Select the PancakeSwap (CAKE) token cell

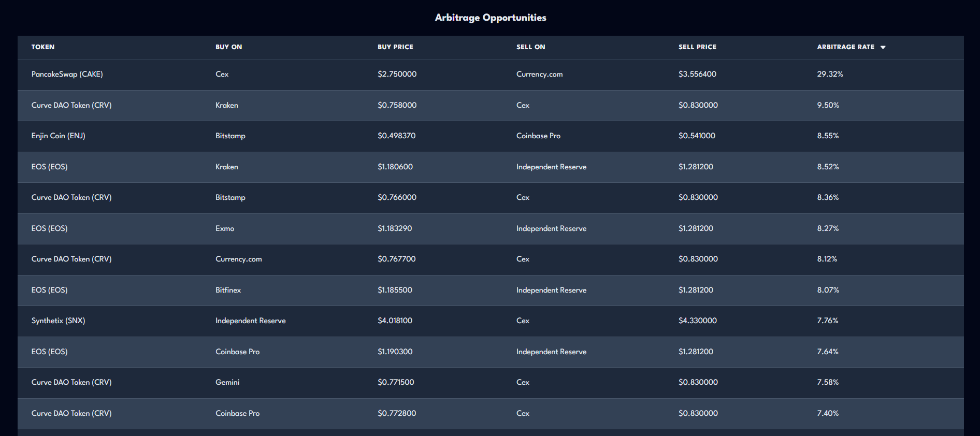[67, 74]
